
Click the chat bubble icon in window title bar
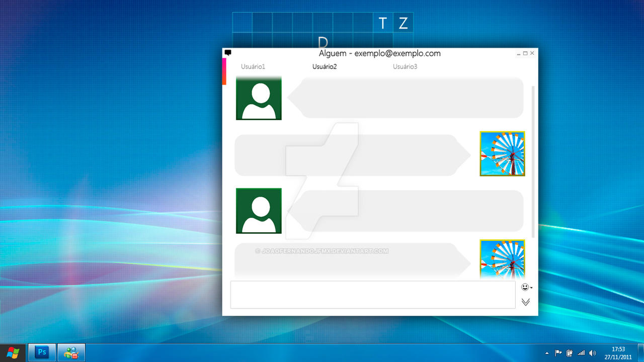pos(228,52)
